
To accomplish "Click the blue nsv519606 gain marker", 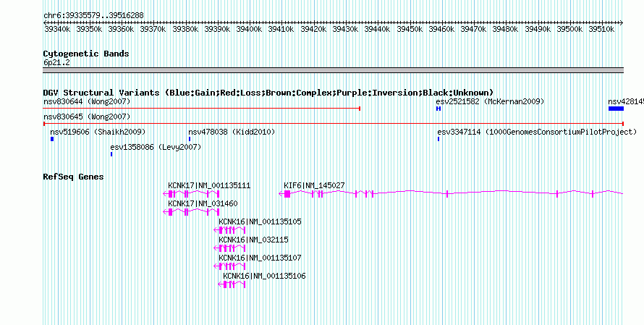I will click(x=52, y=139).
